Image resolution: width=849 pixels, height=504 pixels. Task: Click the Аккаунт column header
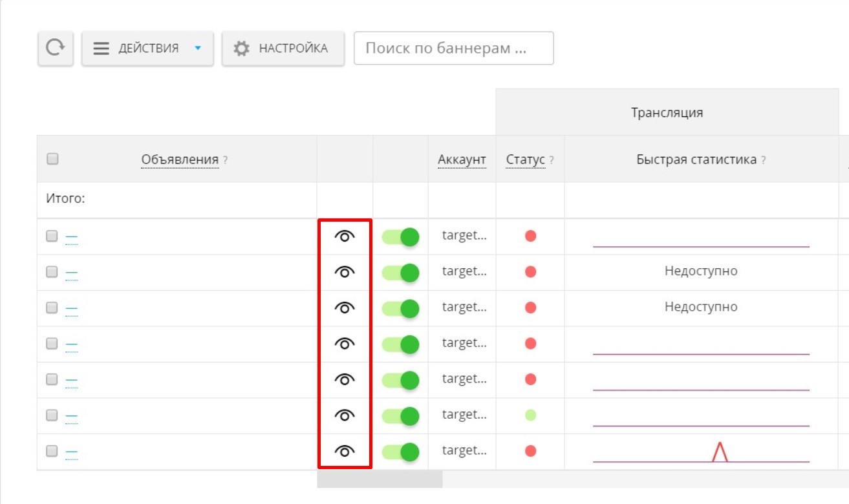(x=462, y=160)
